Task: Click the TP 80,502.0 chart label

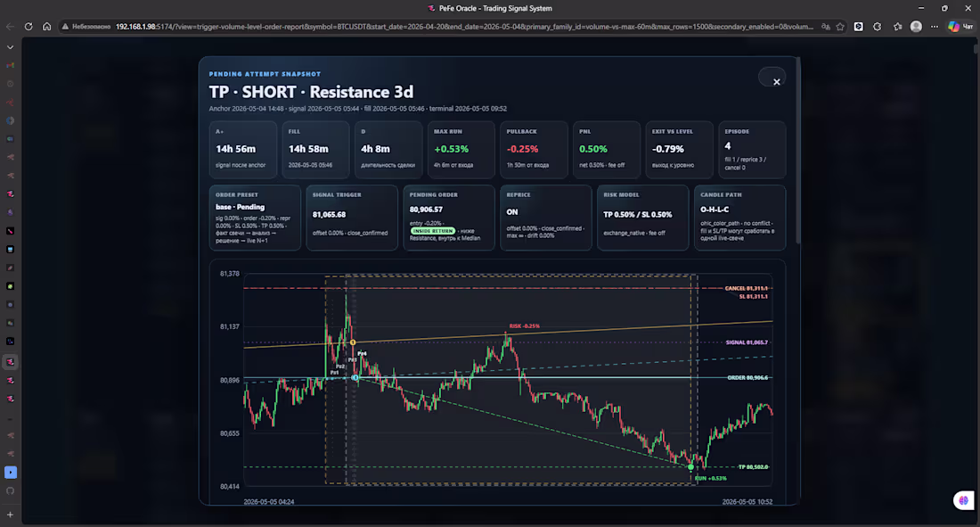Action: [753, 467]
